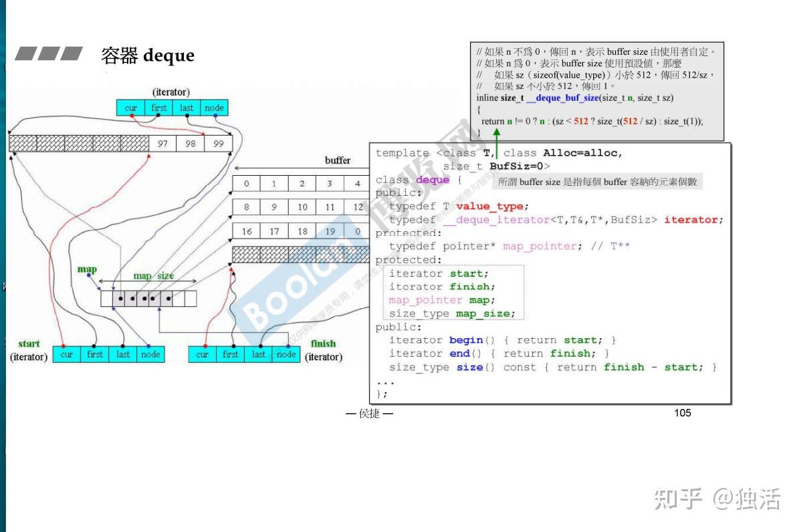Viewport: 801px width, 532px height.
Task: Select the cur cell of the start iterator
Action: tap(66, 354)
